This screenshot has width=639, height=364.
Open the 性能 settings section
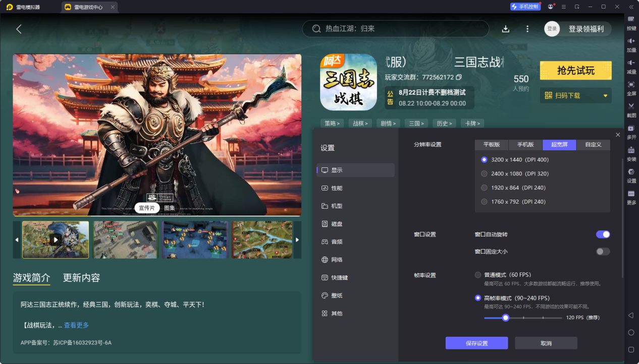click(x=356, y=188)
